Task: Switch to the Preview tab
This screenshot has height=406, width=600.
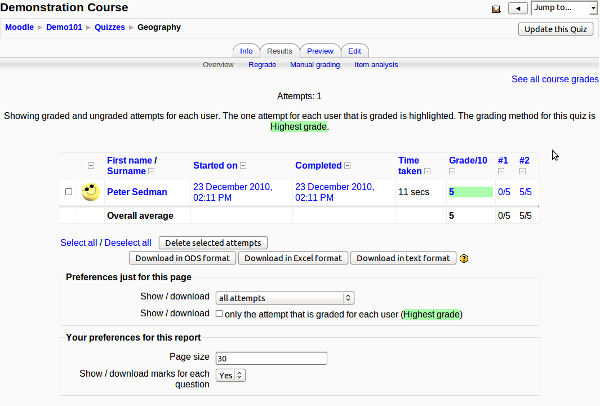Action: pos(320,50)
